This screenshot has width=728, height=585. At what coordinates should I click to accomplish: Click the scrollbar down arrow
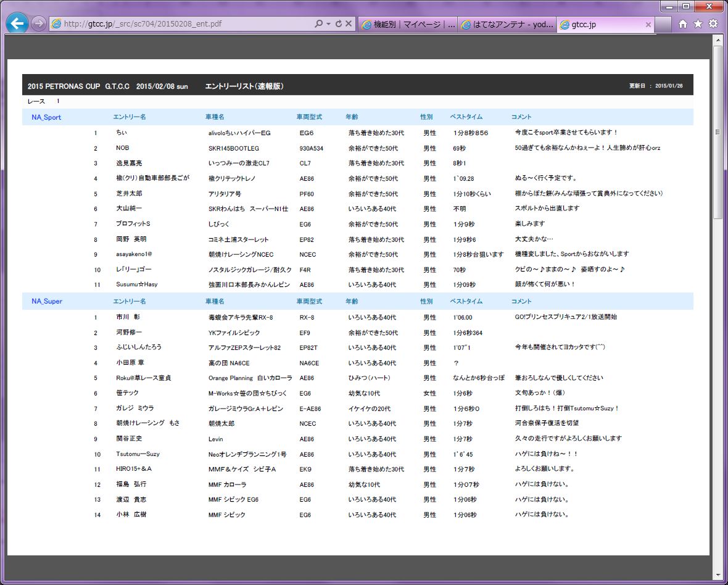[718, 575]
